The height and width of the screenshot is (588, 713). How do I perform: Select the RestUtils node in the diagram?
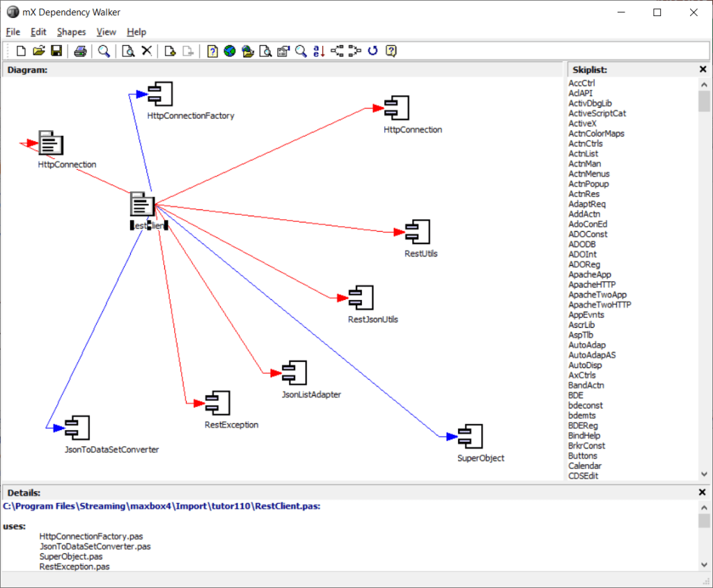418,232
